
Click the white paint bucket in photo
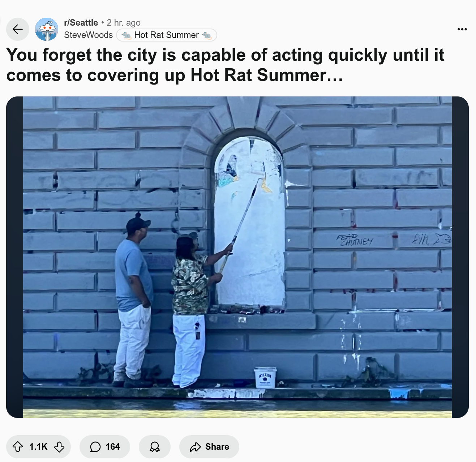click(x=265, y=377)
